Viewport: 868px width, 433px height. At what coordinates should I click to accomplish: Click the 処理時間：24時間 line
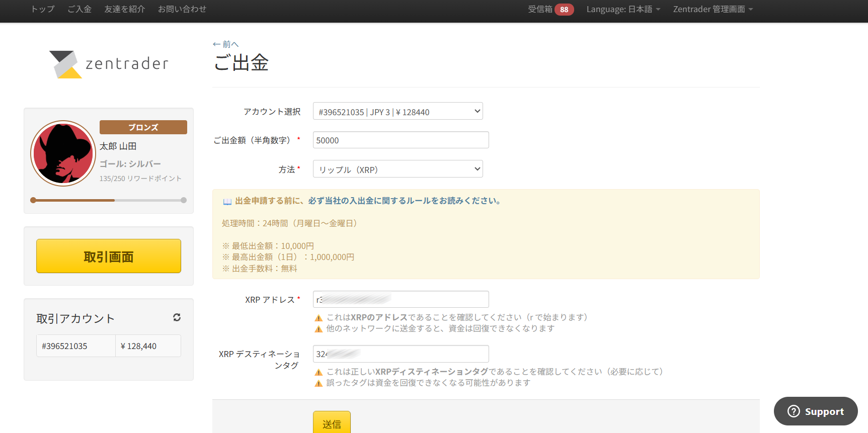tap(291, 223)
